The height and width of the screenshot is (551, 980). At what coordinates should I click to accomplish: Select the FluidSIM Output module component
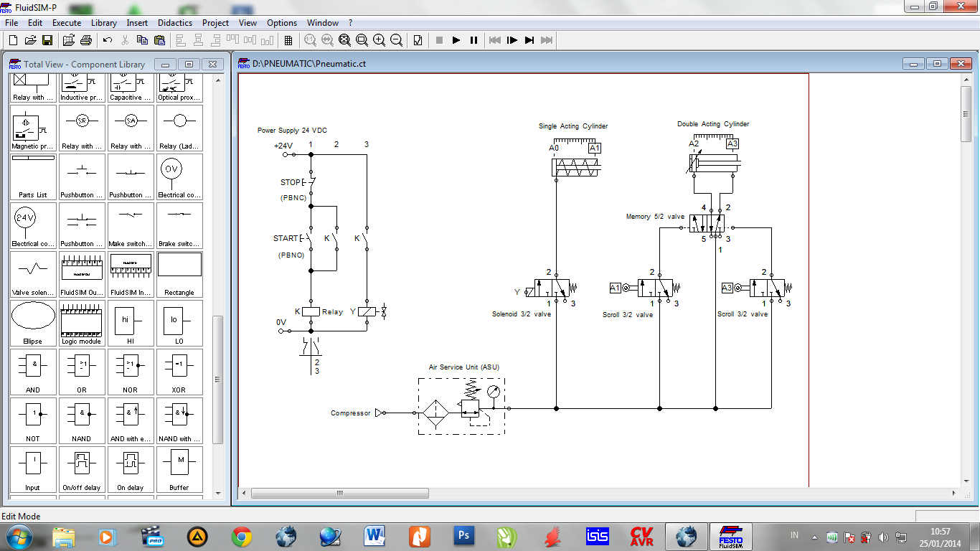point(81,273)
